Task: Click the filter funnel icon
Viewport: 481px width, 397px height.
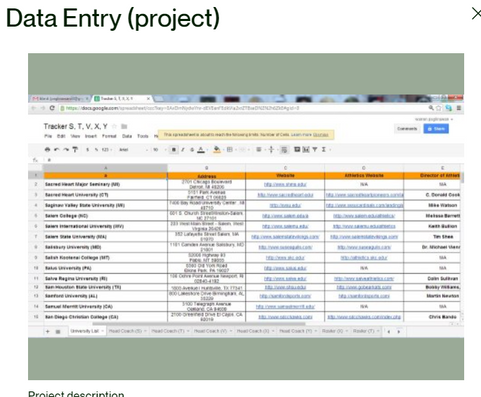Action: (x=315, y=150)
